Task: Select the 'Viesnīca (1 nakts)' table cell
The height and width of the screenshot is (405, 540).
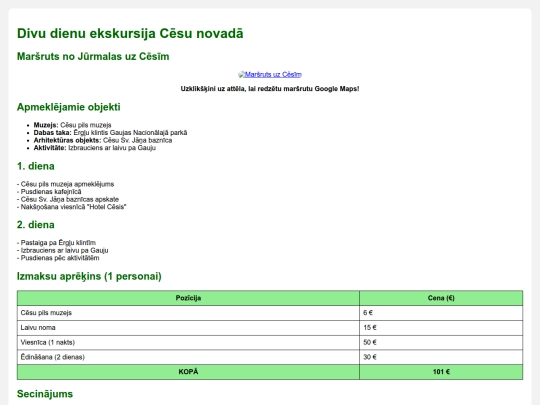Action: click(x=188, y=342)
